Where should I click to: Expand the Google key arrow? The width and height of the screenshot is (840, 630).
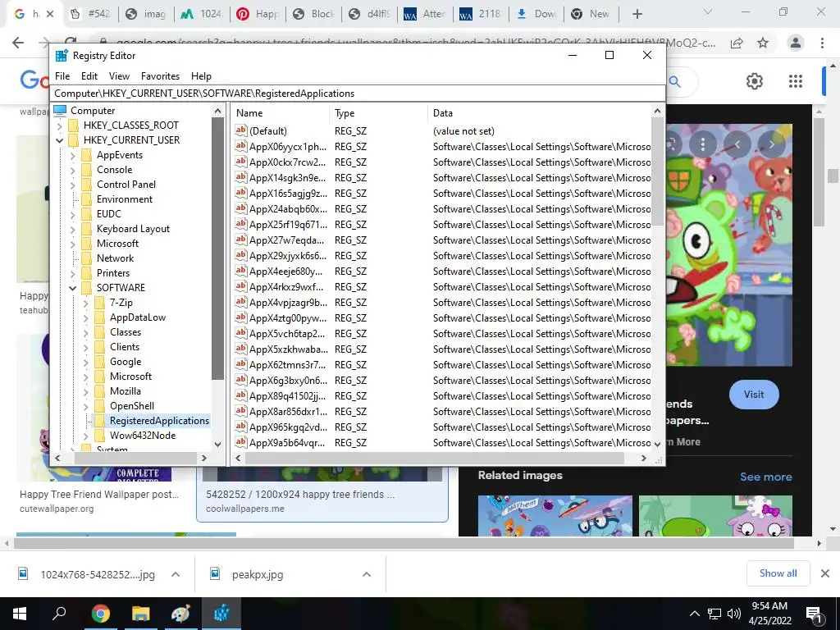click(x=85, y=362)
